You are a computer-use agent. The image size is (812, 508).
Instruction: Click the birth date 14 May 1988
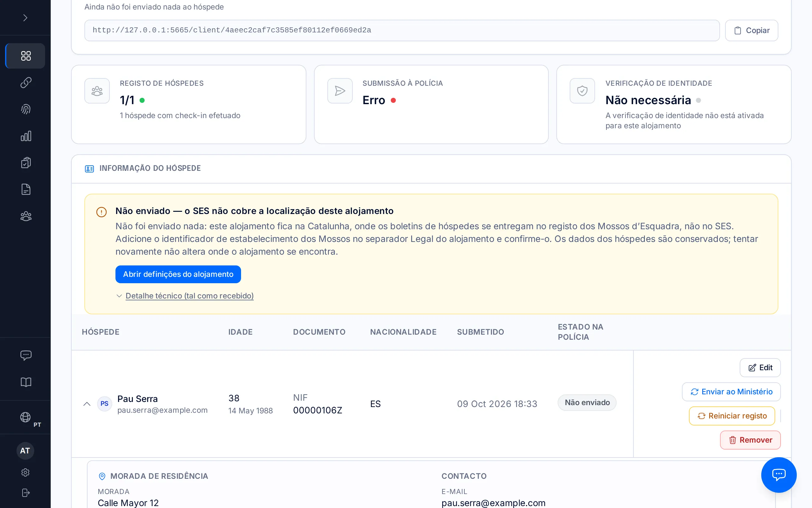pos(250,411)
